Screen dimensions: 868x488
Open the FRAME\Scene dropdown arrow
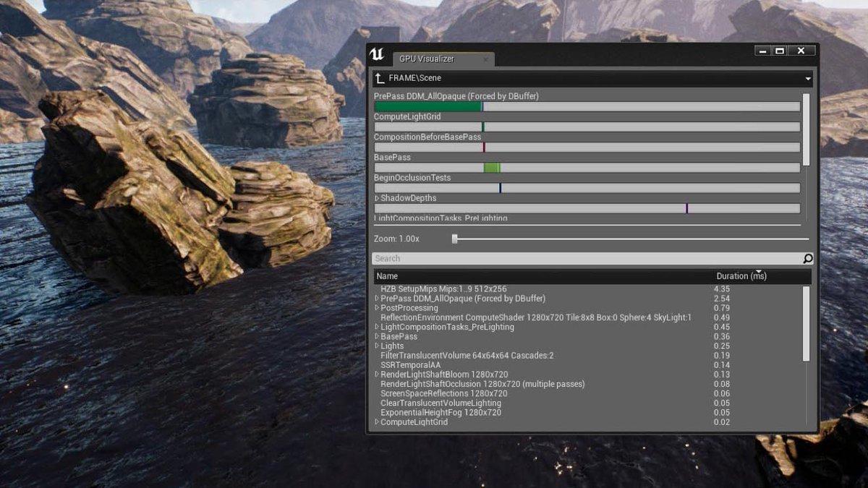pyautogui.click(x=807, y=78)
